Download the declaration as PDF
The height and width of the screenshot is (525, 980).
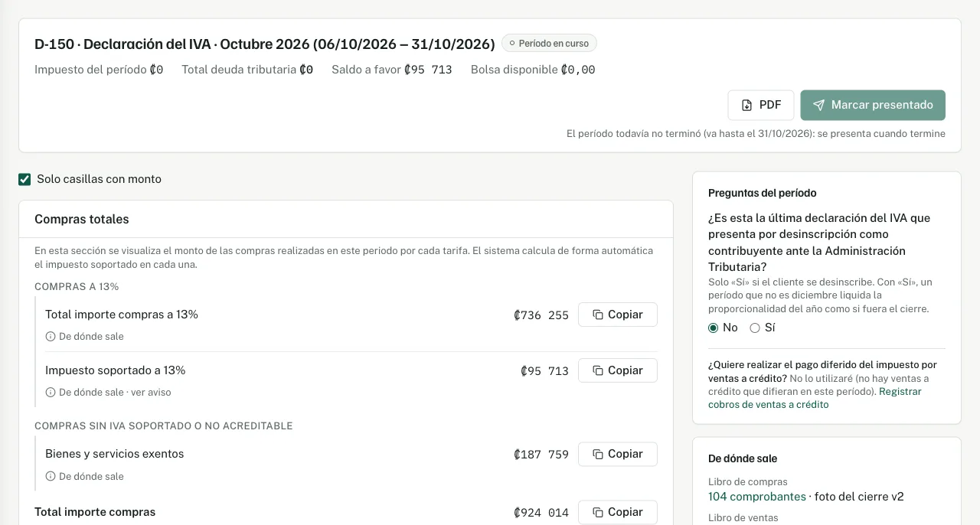point(760,105)
